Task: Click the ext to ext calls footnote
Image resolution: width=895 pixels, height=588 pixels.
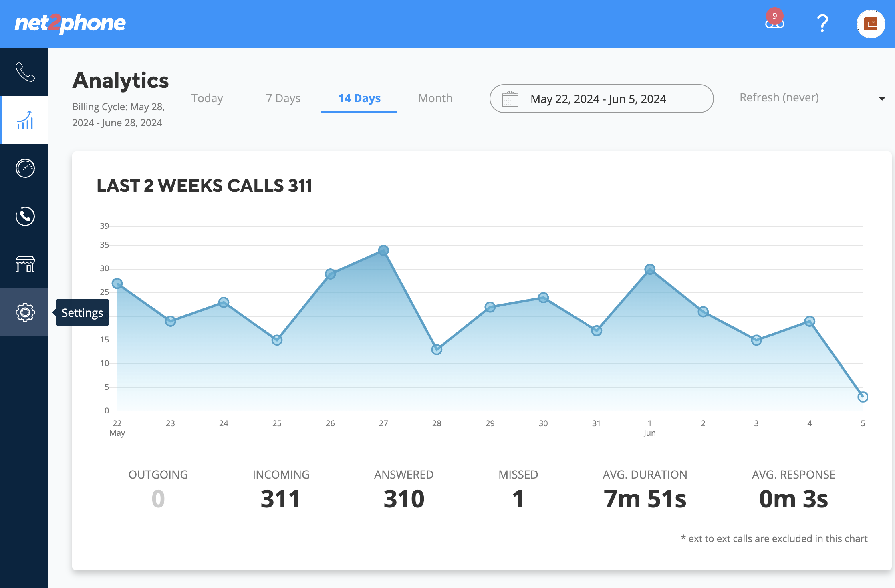Action: pos(774,538)
